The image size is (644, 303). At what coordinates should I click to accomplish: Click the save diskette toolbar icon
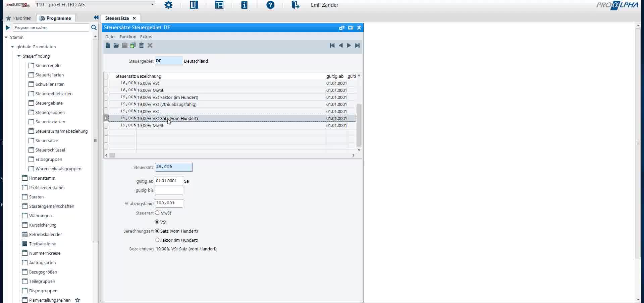point(124,45)
